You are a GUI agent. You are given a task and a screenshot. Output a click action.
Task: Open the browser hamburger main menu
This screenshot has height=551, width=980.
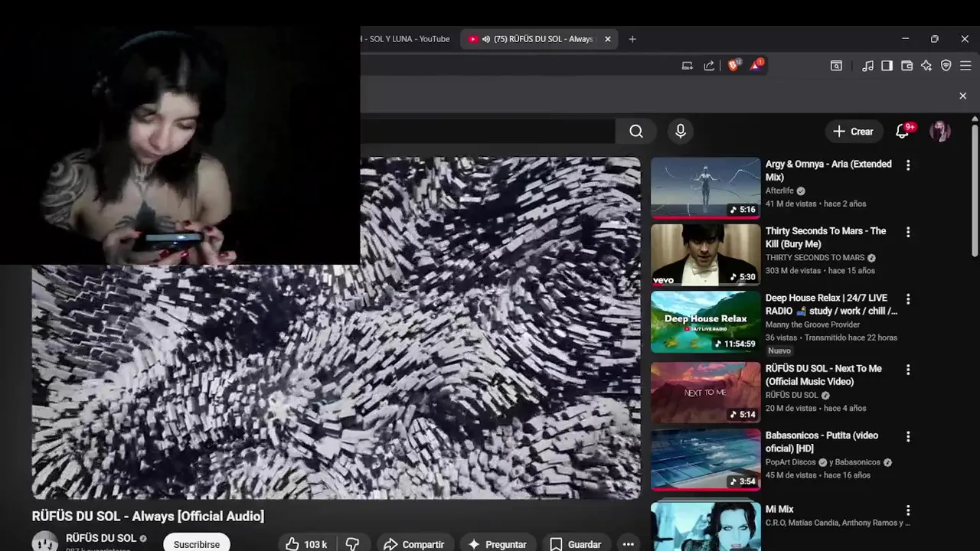coord(965,66)
